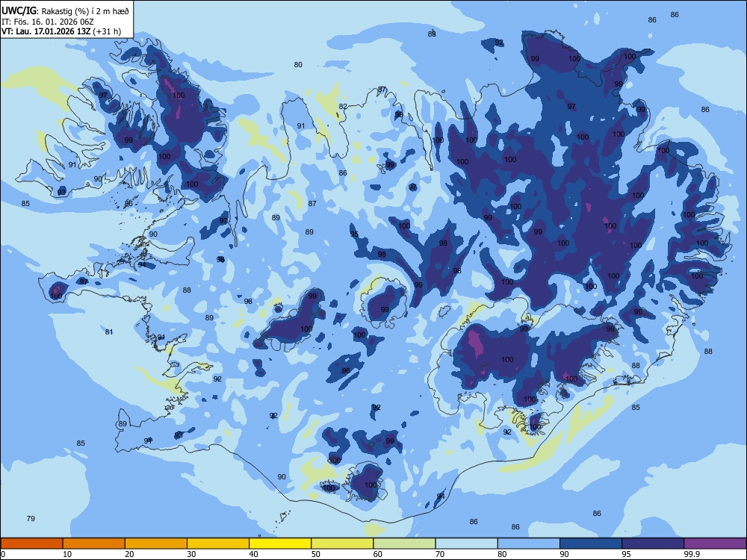The image size is (747, 560).
Task: Select the medium blue 80–90 legend swatch
Action: tap(529, 544)
